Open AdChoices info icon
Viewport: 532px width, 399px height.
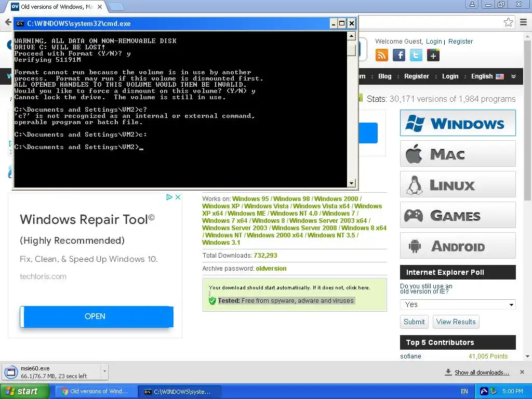[x=169, y=197]
